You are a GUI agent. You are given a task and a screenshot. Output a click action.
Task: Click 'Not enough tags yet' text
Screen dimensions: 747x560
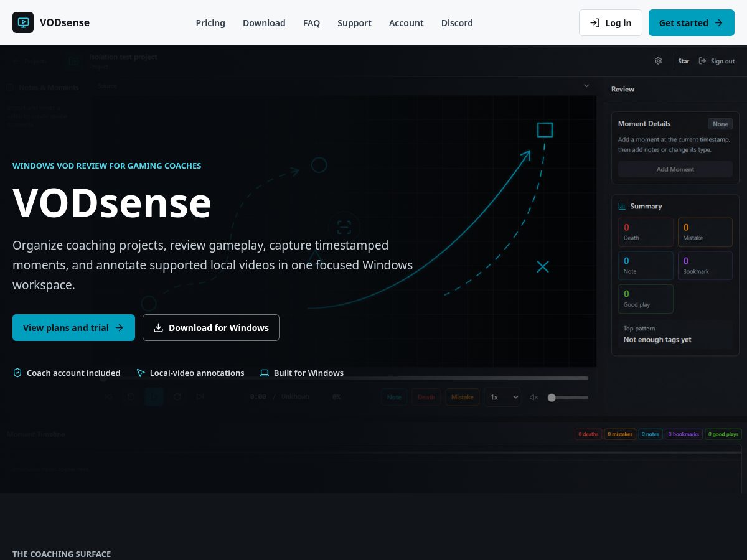tap(657, 340)
